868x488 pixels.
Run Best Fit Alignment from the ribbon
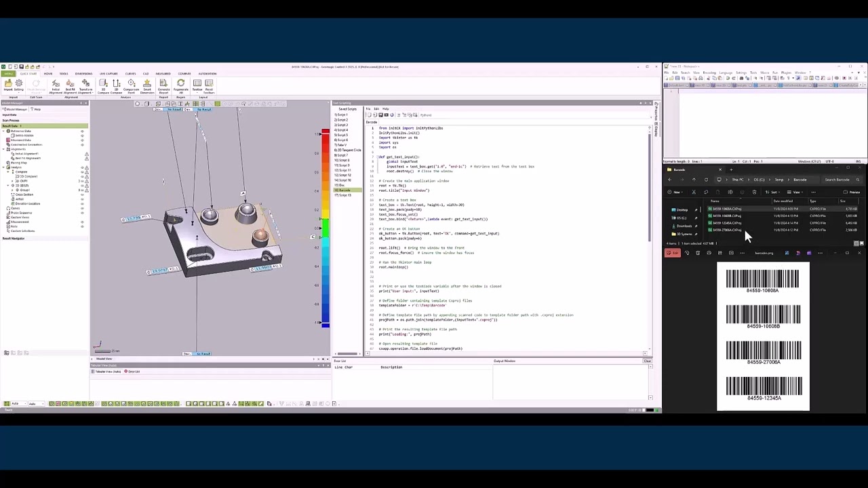[71, 87]
